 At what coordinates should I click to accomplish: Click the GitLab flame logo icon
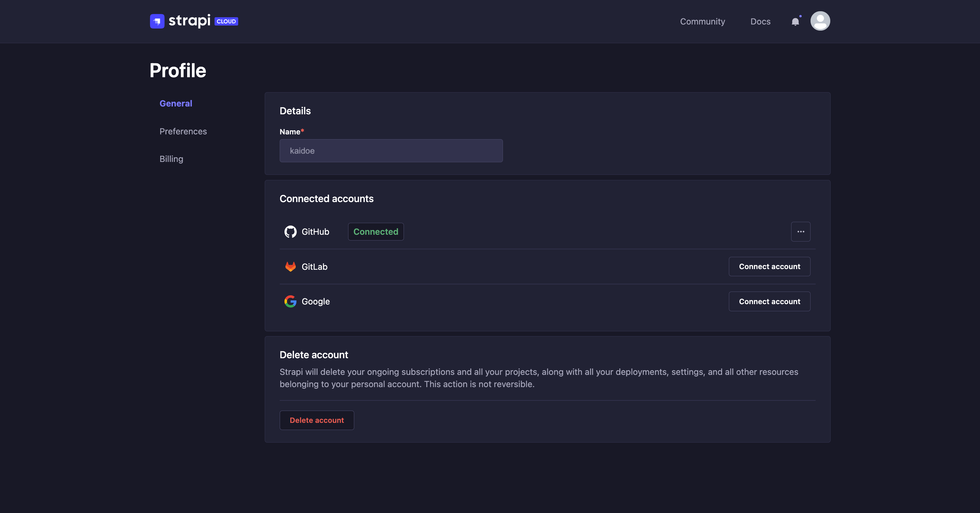(290, 266)
